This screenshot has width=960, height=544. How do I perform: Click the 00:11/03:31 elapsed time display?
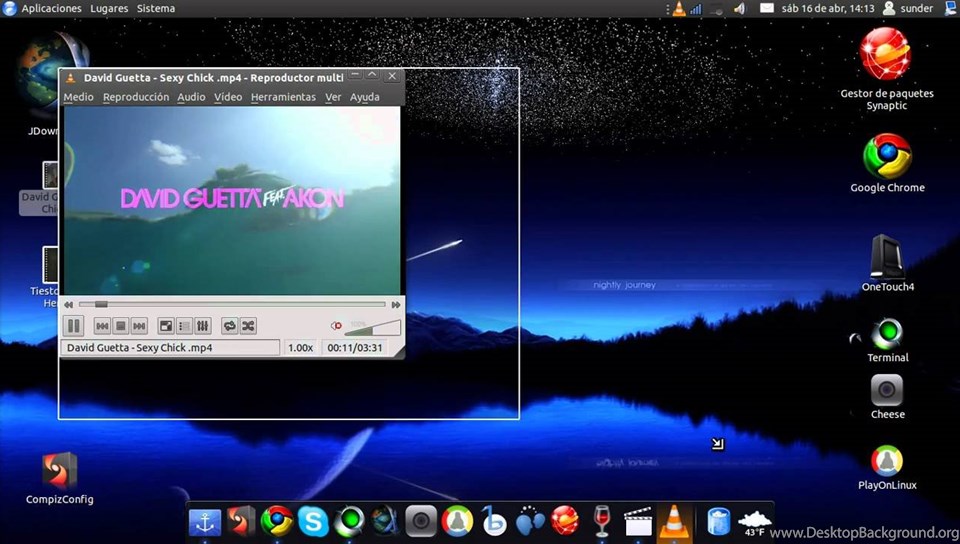[354, 348]
